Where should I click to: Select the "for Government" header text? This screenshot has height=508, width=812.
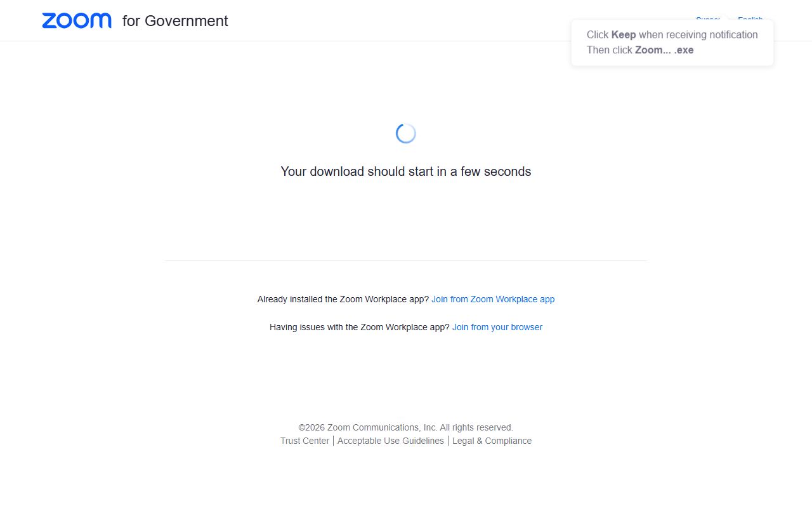pyautogui.click(x=175, y=21)
